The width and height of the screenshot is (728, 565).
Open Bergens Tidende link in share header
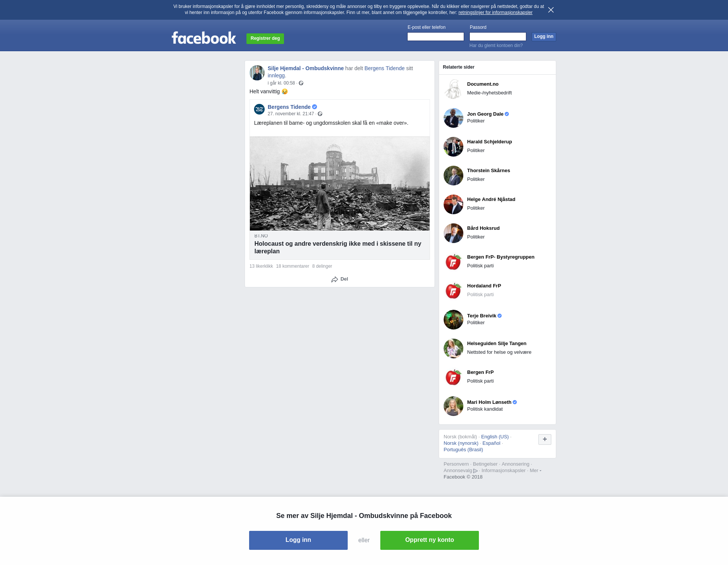(x=384, y=68)
